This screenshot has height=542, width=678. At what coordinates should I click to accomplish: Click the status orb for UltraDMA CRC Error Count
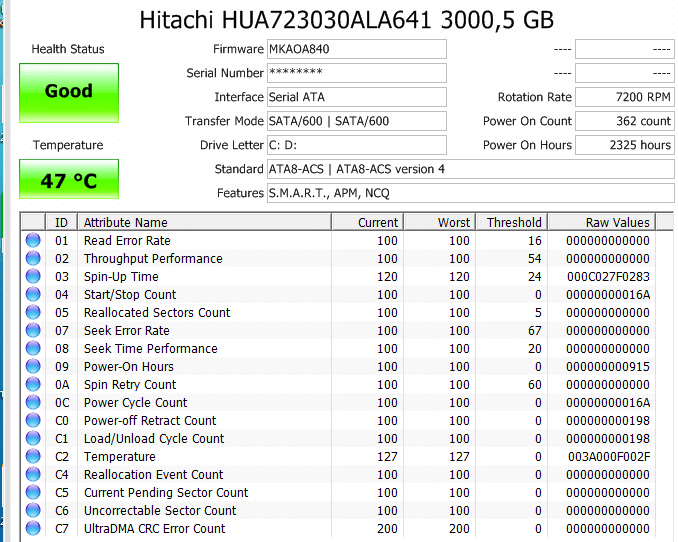point(33,528)
